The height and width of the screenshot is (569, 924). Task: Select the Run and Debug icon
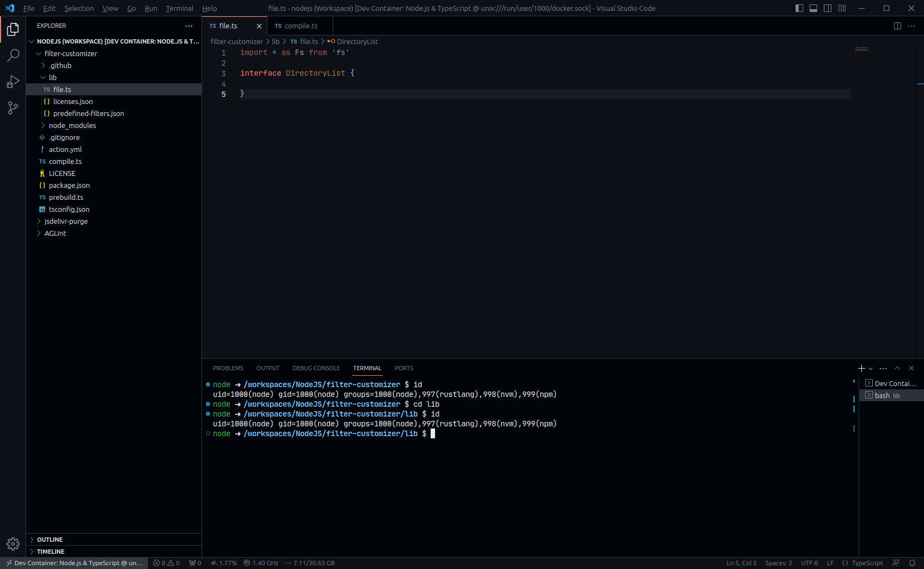point(13,82)
